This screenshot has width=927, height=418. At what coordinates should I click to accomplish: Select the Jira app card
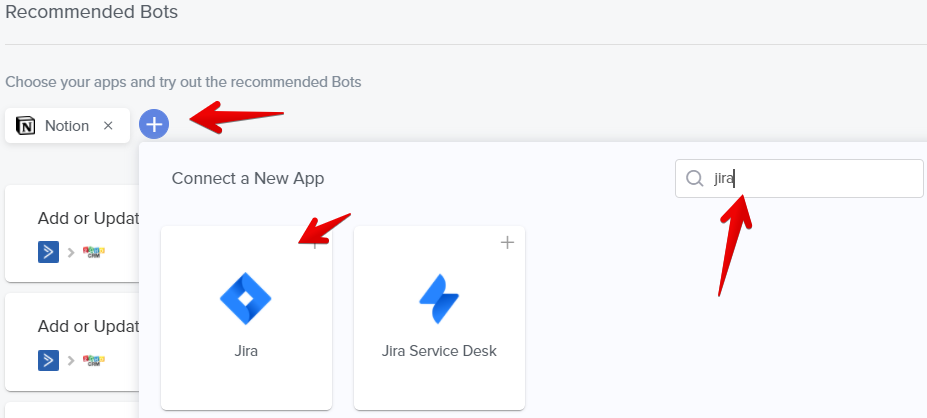[x=247, y=317]
